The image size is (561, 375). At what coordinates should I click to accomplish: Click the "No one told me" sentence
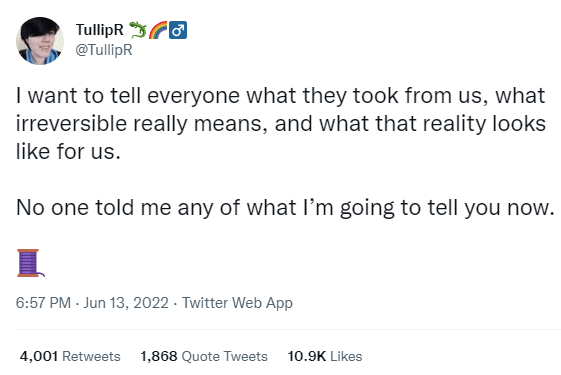(285, 208)
